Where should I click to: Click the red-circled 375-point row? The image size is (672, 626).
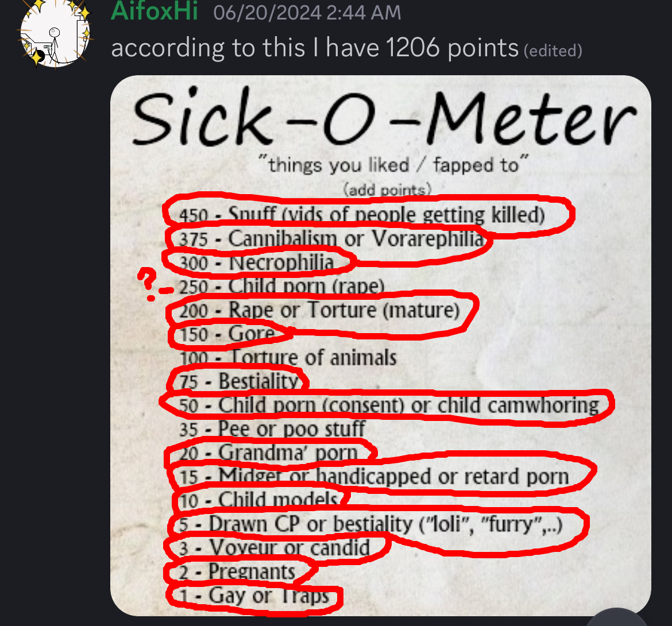click(x=331, y=239)
